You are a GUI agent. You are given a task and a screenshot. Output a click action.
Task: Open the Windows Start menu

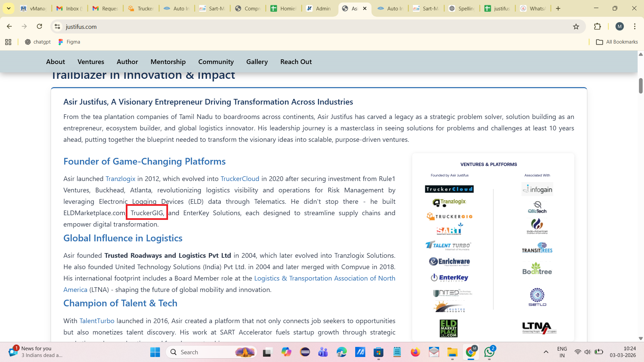[155, 352]
